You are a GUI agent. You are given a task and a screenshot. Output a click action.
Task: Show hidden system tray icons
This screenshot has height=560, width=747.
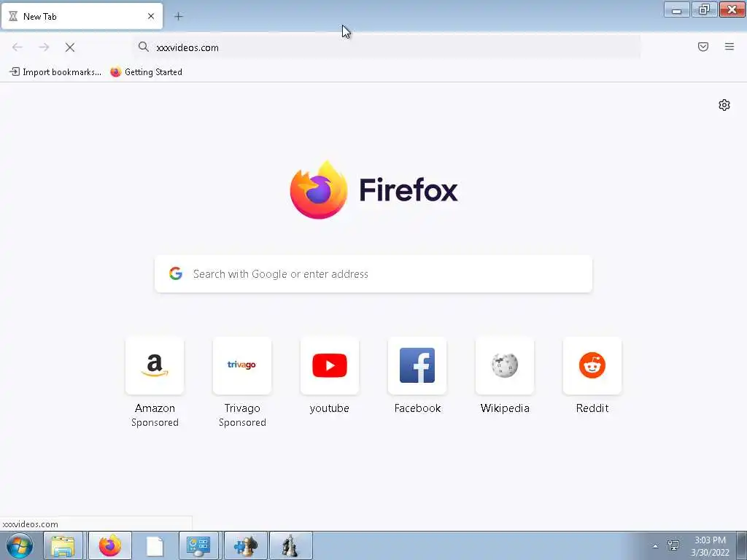pyautogui.click(x=655, y=546)
